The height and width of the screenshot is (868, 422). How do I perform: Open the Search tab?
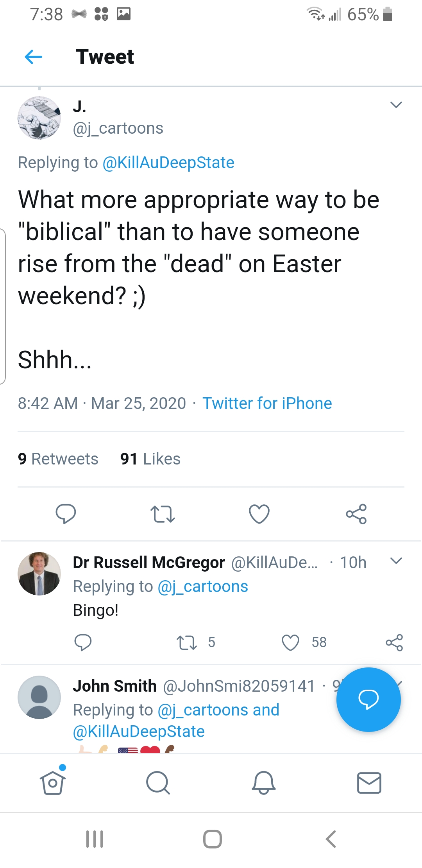[x=158, y=783]
